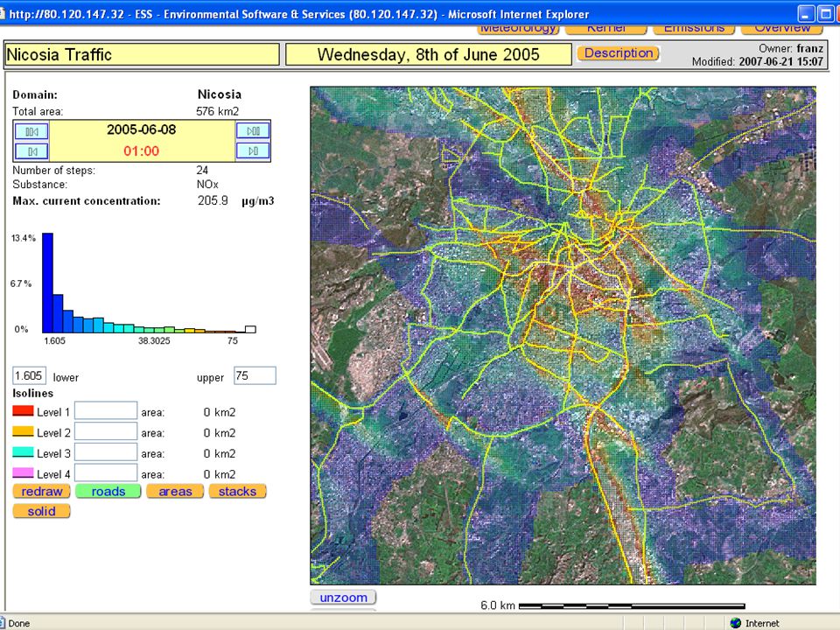
Task: Edit the lower bound field 1.605
Action: coord(29,375)
